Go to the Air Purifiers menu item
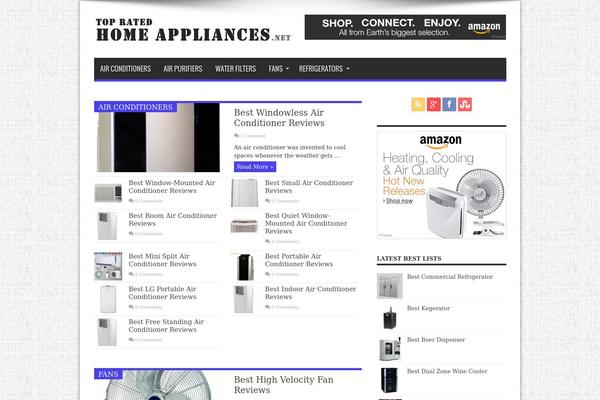This screenshot has height=400, width=600. coord(183,69)
